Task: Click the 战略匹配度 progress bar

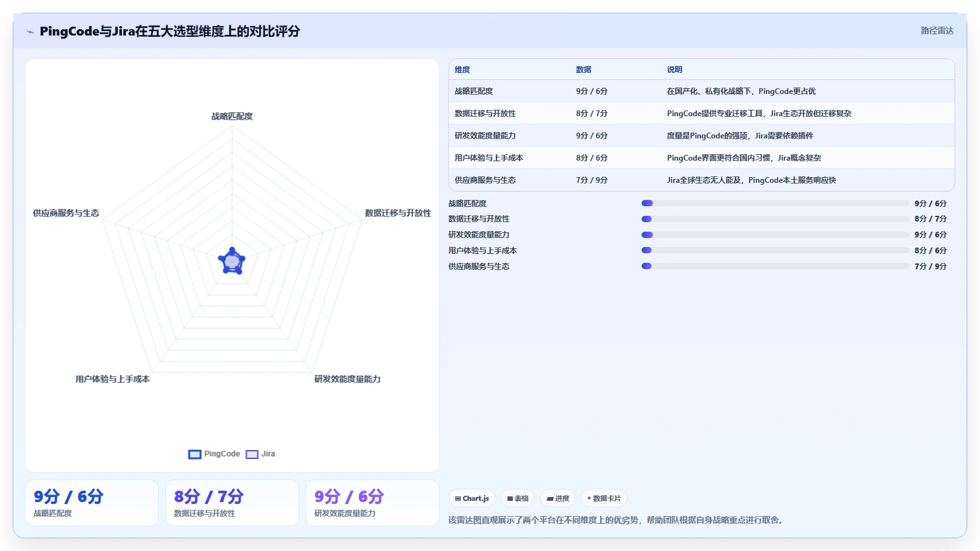Action: (x=775, y=203)
